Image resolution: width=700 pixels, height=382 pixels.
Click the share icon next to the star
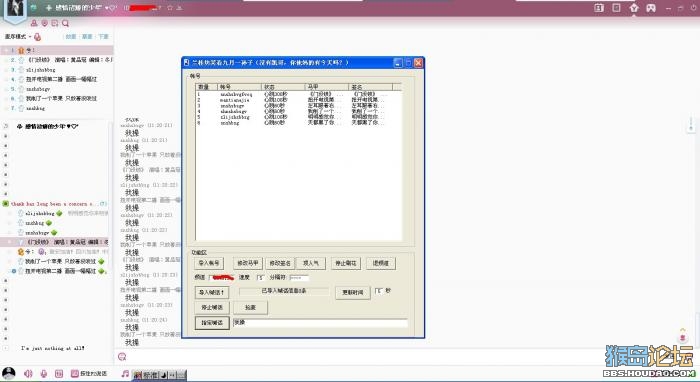[179, 8]
